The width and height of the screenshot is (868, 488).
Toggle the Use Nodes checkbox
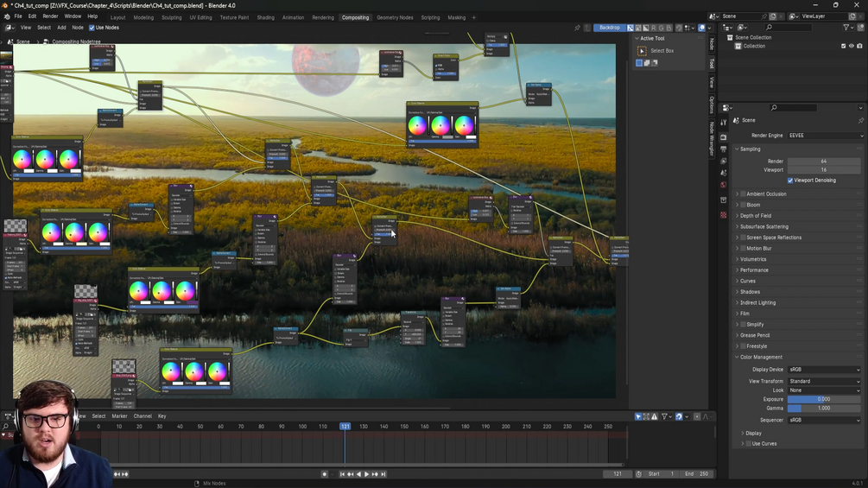92,28
